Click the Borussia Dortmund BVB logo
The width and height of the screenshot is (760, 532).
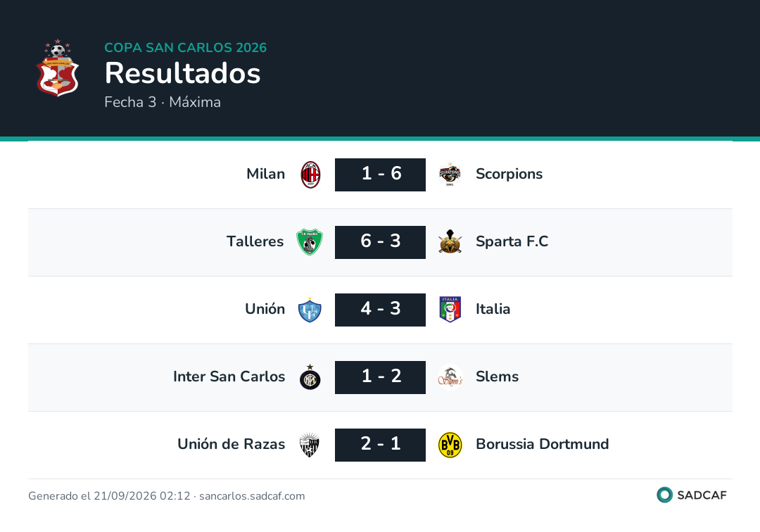[450, 445]
